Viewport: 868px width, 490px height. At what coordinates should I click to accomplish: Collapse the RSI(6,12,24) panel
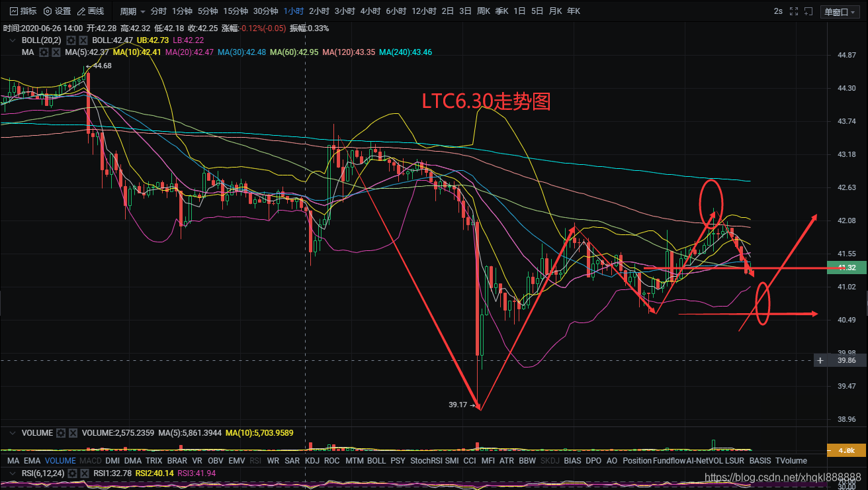point(14,473)
